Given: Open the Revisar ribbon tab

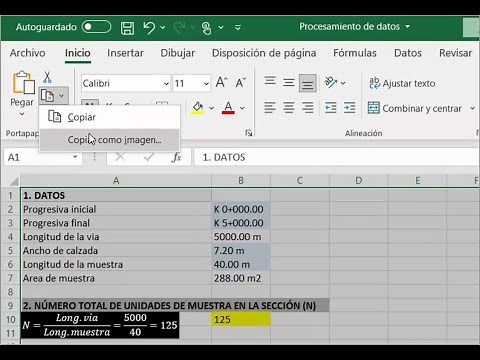Looking at the screenshot, I should pyautogui.click(x=455, y=53).
